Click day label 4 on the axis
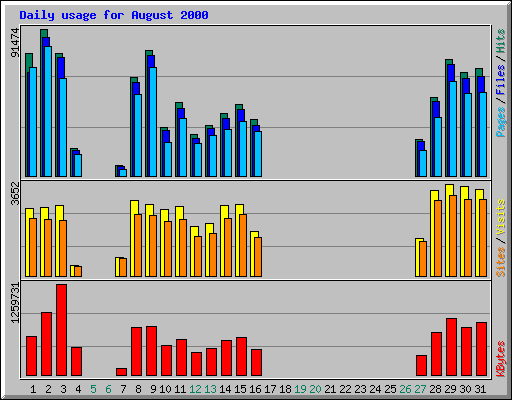This screenshot has height=400, width=512. click(78, 389)
